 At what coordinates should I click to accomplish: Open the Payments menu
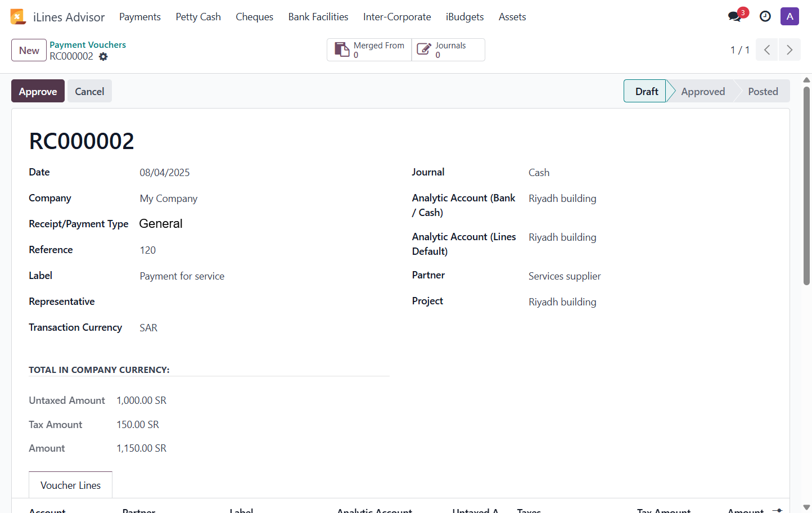coord(140,17)
